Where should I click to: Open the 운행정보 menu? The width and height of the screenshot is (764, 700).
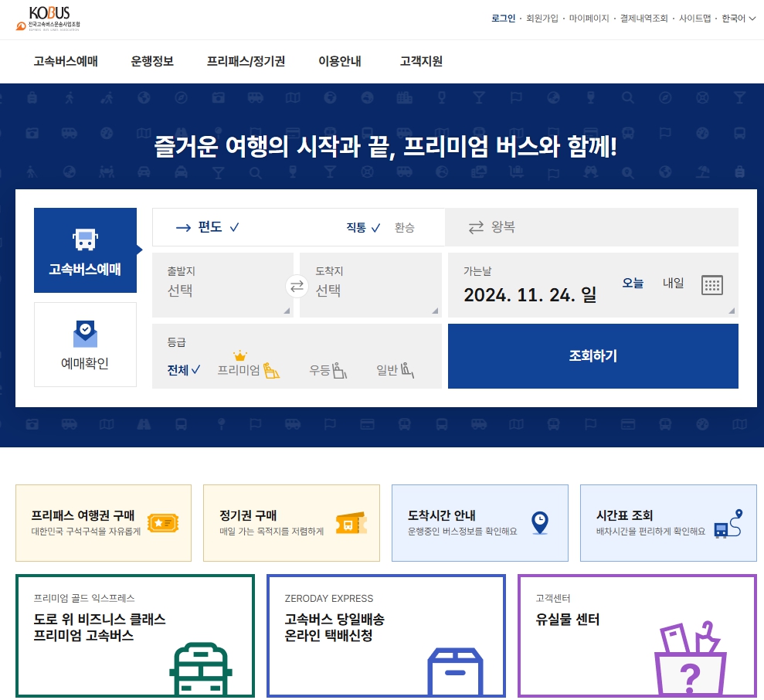tap(151, 62)
